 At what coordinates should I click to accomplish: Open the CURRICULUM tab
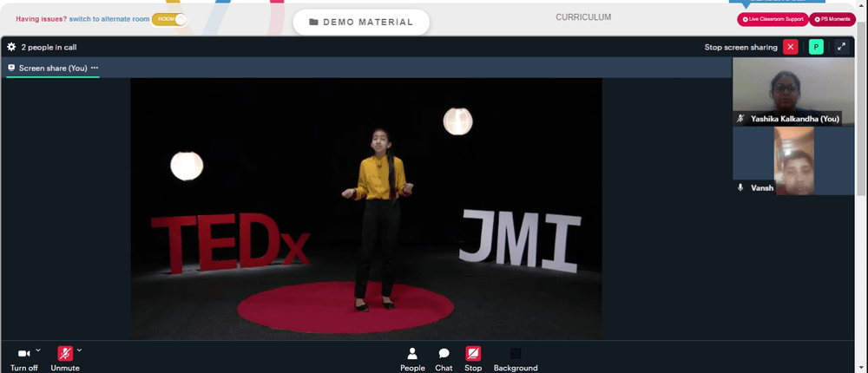click(583, 17)
